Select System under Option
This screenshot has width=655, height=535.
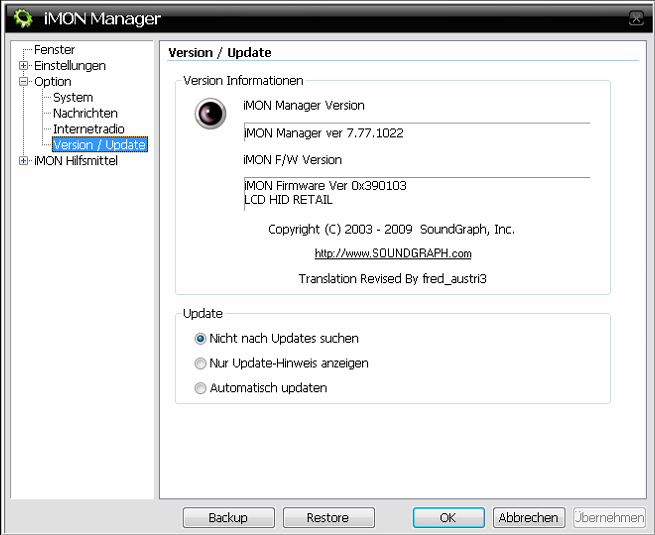click(73, 98)
